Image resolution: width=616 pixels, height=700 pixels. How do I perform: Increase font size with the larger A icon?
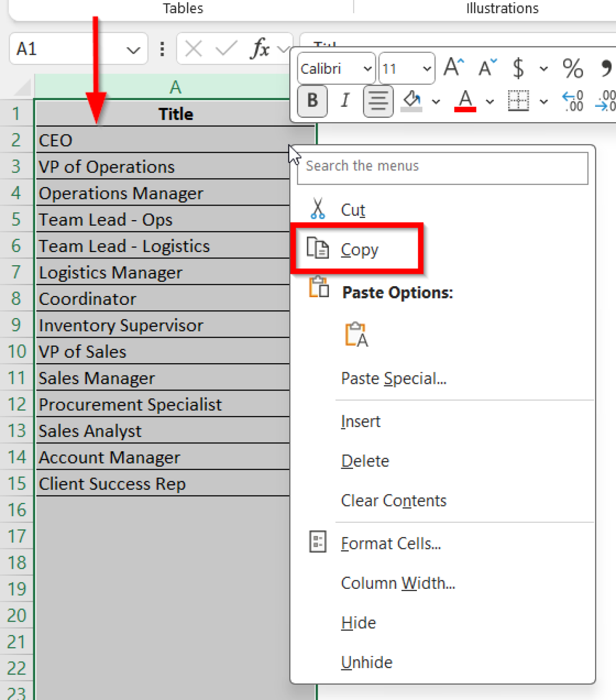click(452, 67)
